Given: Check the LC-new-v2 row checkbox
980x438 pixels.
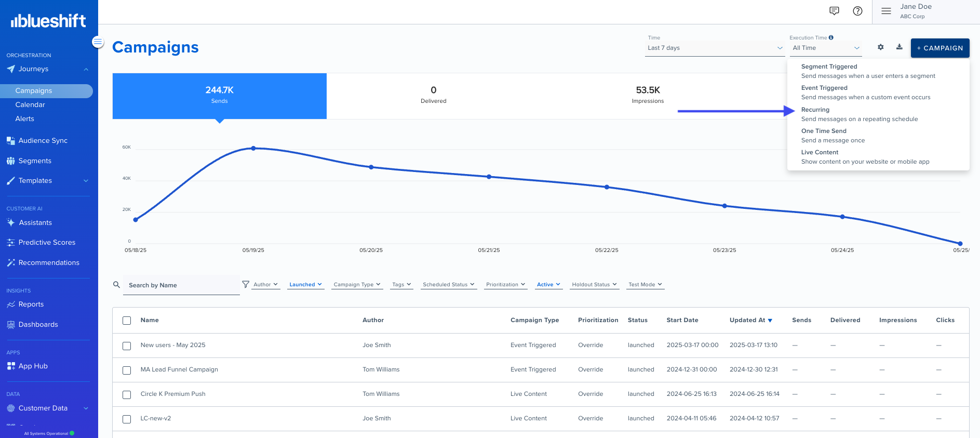Looking at the screenshot, I should pos(127,419).
